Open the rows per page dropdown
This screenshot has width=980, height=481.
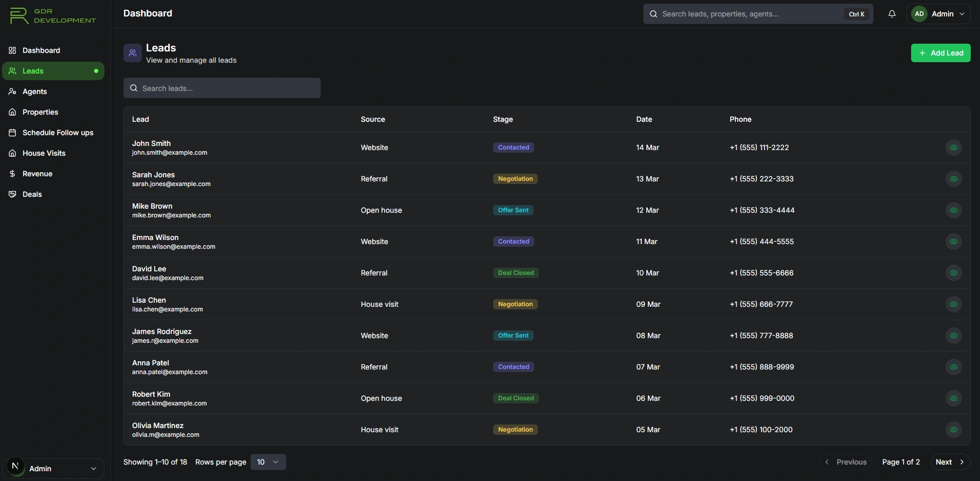pos(268,461)
